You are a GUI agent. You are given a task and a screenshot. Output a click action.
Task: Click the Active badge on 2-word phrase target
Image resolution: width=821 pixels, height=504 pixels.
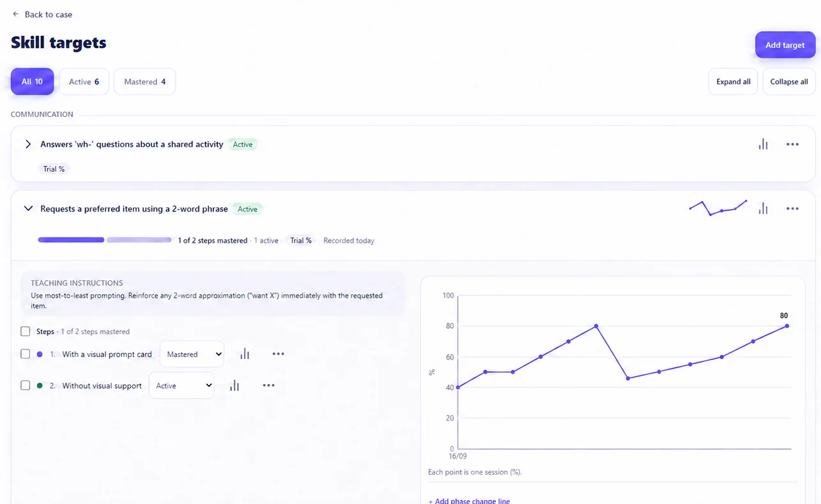247,209
